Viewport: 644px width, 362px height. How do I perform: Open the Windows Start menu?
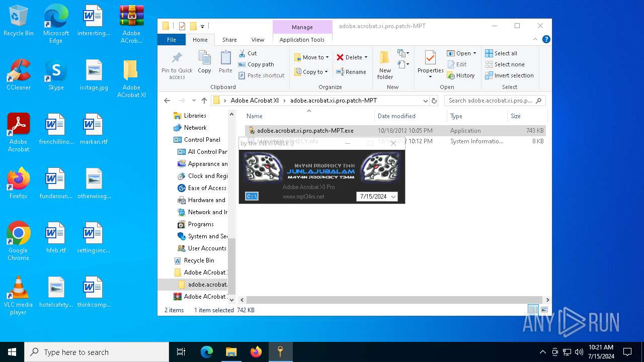(12, 352)
